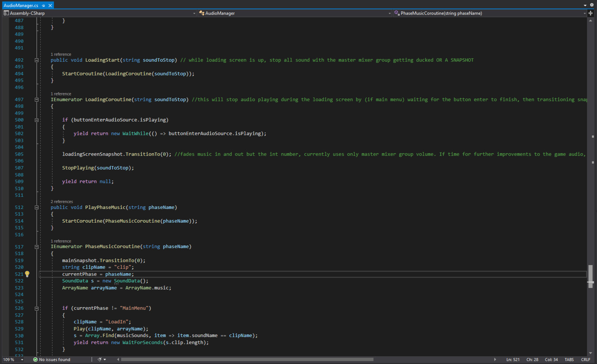Screen dimensions: 597x364
Task: Click the vertical scrollbar thumb
Action: (590, 276)
